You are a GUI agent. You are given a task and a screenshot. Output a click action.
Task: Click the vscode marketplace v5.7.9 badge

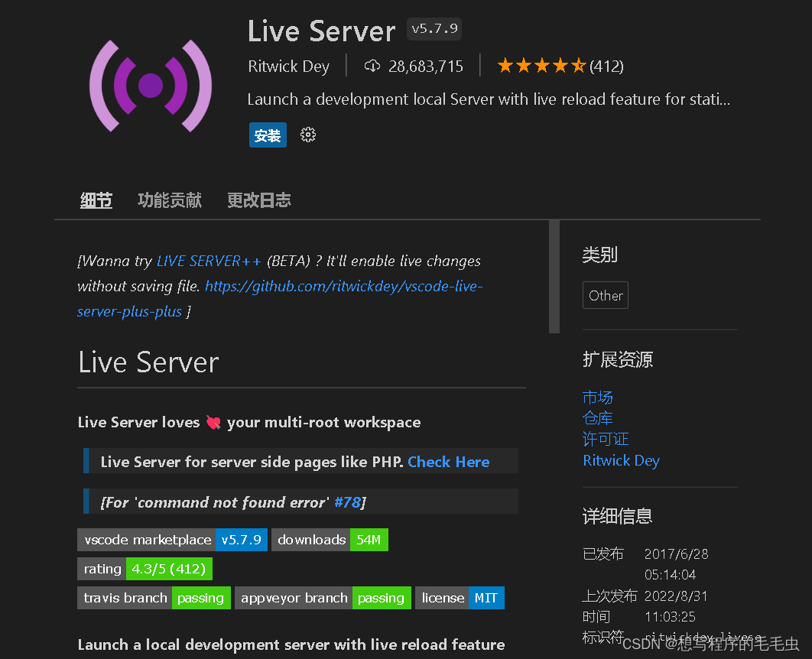(173, 540)
